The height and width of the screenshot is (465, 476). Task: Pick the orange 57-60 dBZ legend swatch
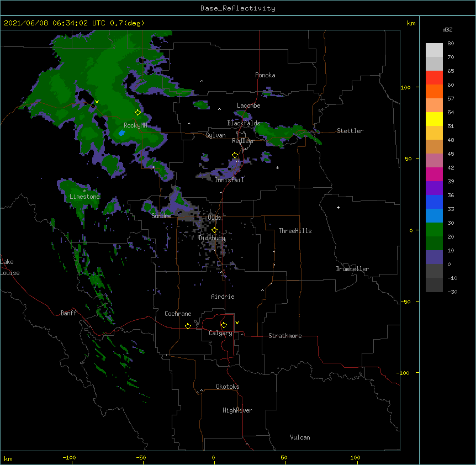point(434,91)
